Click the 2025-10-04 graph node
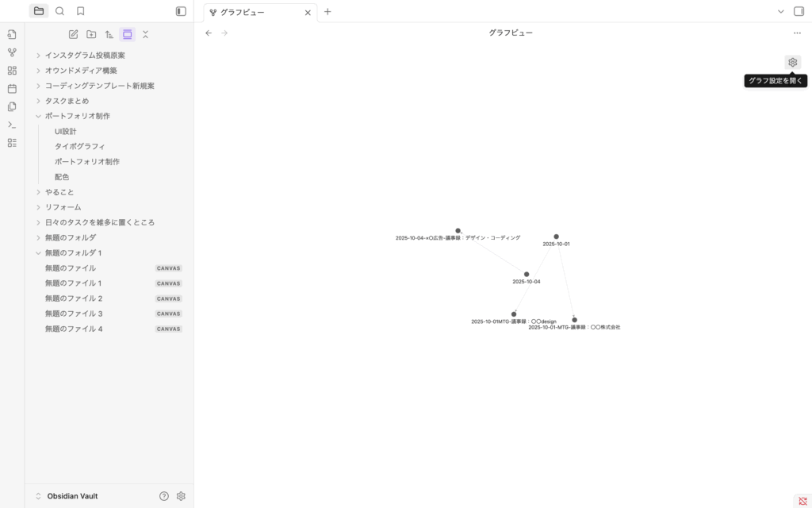This screenshot has height=508, width=812. tap(527, 275)
